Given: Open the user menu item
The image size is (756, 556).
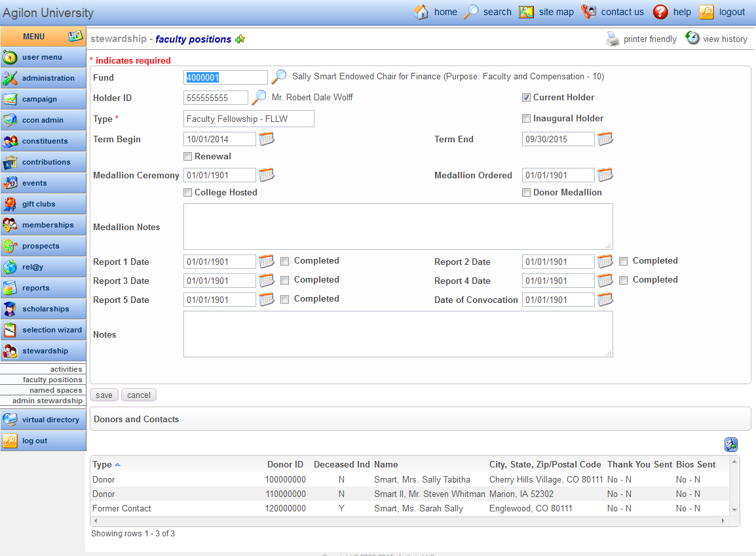Looking at the screenshot, I should [43, 57].
